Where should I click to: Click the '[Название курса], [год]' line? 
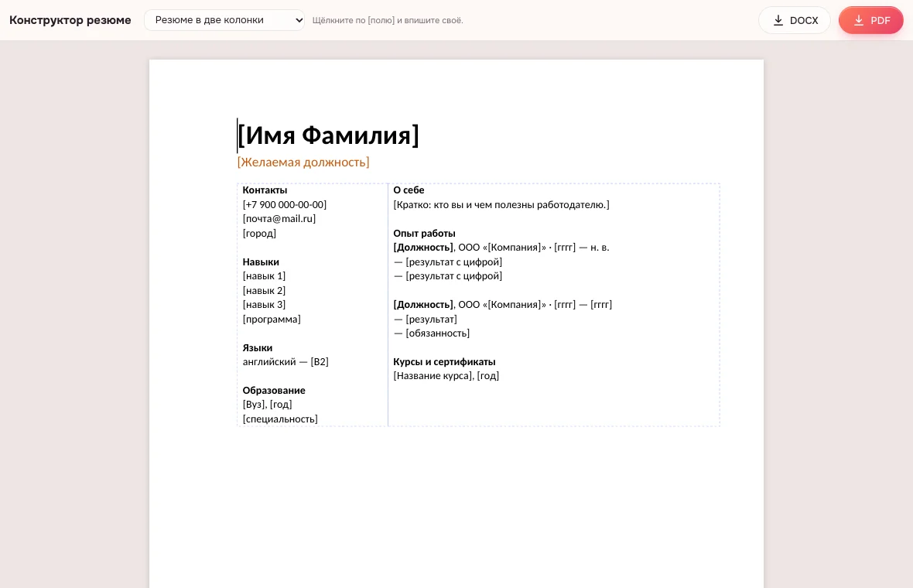click(x=446, y=375)
